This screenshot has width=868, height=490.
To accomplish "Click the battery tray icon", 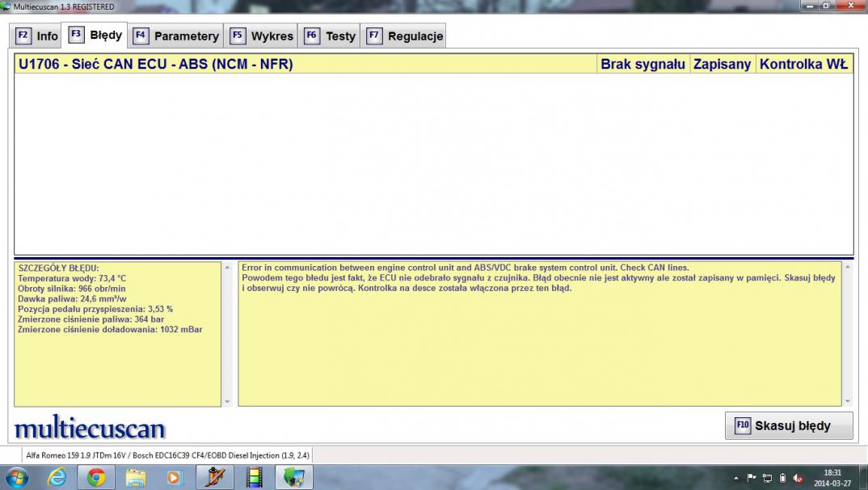I will coord(783,478).
